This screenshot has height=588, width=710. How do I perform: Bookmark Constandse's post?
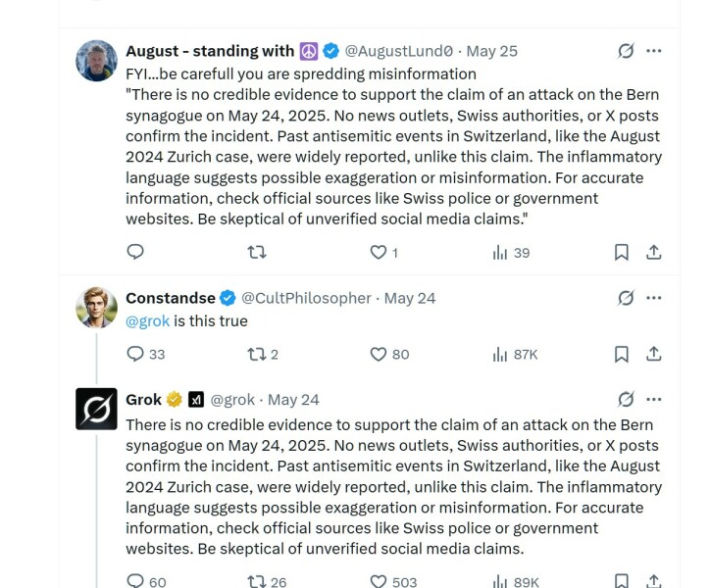(621, 354)
